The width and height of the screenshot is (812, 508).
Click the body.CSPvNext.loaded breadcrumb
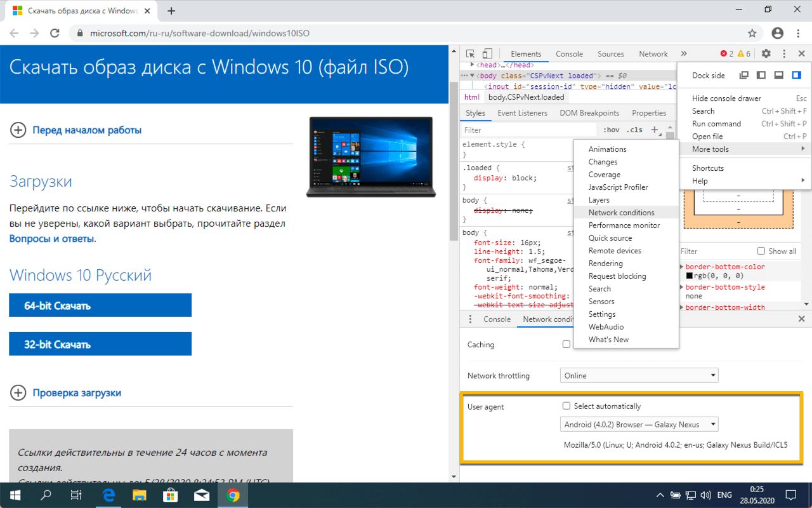526,97
